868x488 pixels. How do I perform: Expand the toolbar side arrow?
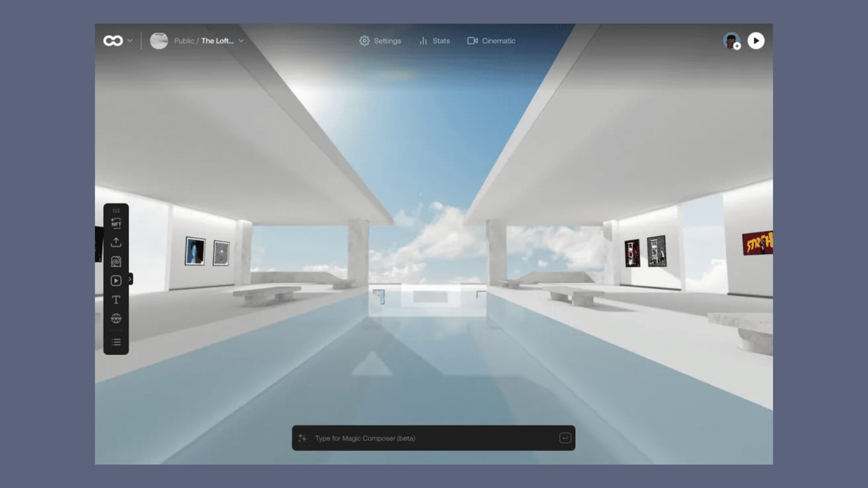coord(130,279)
